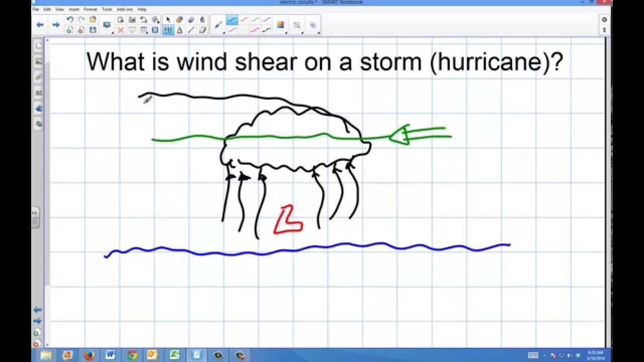Open File Explorer from the taskbar
Image resolution: width=644 pixels, height=362 pixels.
click(46, 355)
